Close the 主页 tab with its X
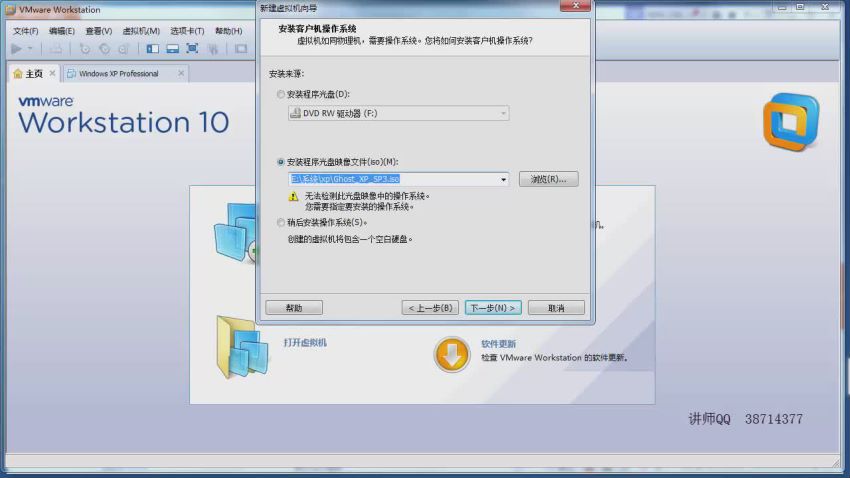 [x=53, y=73]
